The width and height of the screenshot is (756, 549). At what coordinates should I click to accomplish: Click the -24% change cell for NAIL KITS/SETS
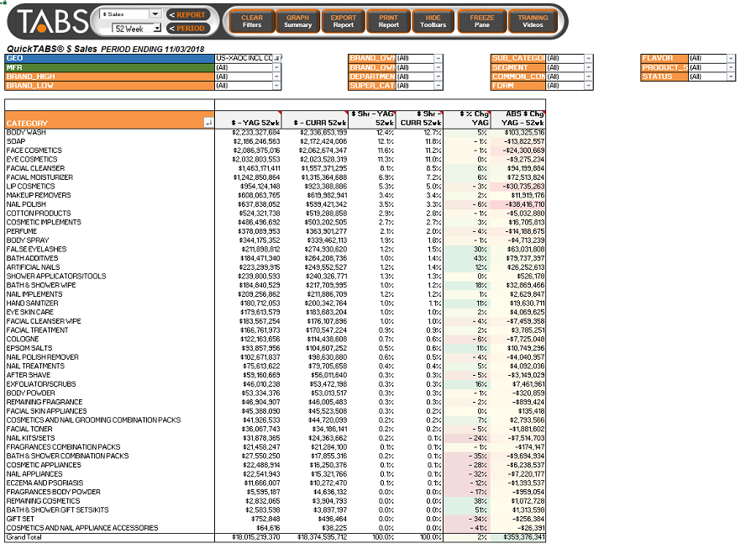coord(467,439)
